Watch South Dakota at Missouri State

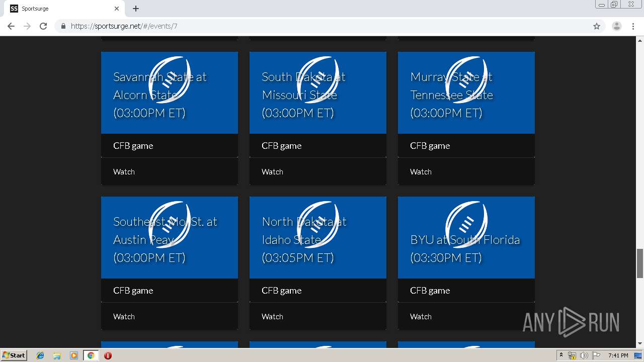pos(272,172)
